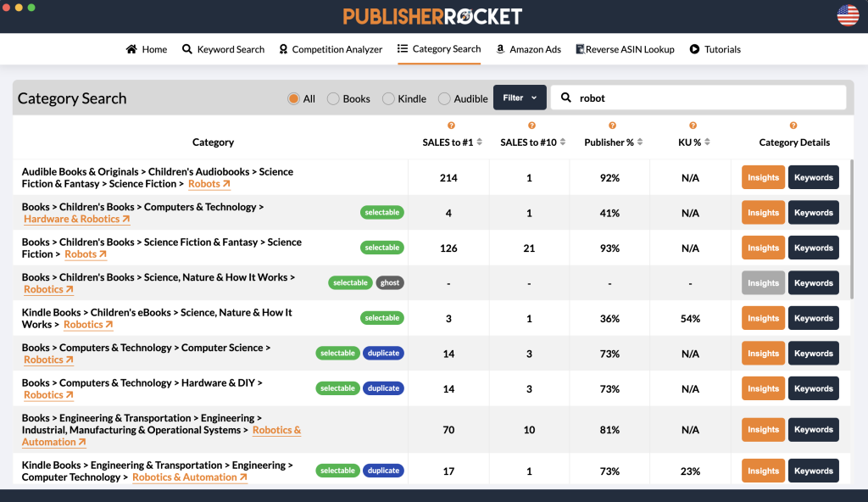Open the Robotics & Automation Kindle category link
The height and width of the screenshot is (502, 868).
click(x=189, y=477)
